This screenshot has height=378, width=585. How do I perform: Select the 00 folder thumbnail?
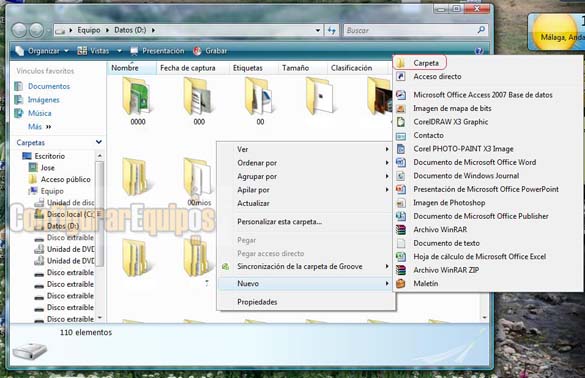260,101
